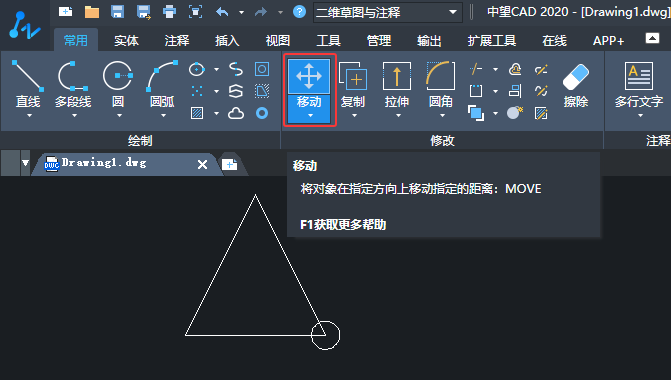Expand the Polyline (多段线) dropdown arrow

74,116
